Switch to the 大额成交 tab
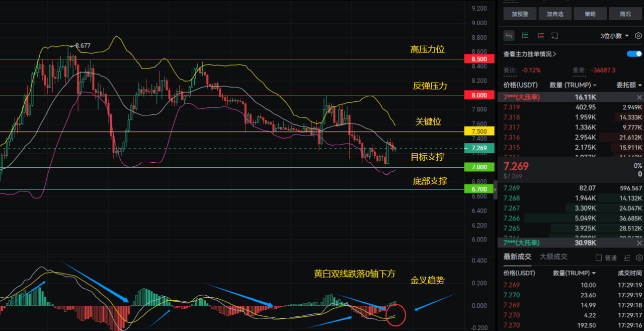The height and width of the screenshot is (331, 644). coord(553,256)
